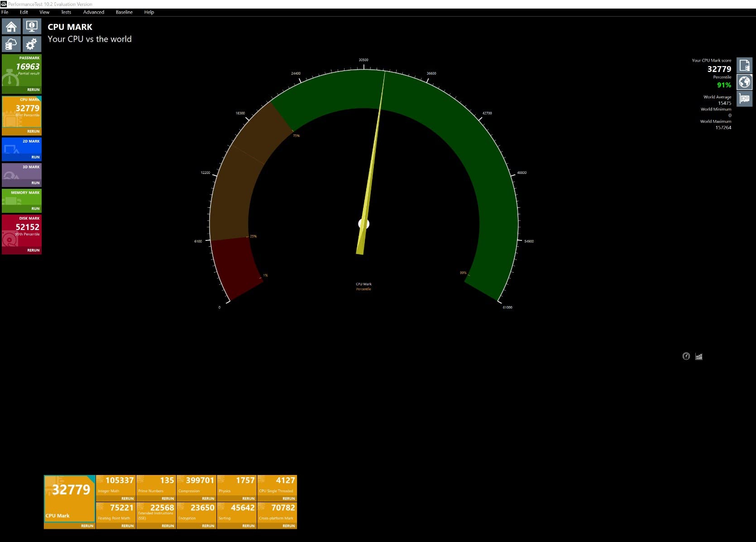Click the Sorting score 45642
756x542 pixels.
[243, 508]
